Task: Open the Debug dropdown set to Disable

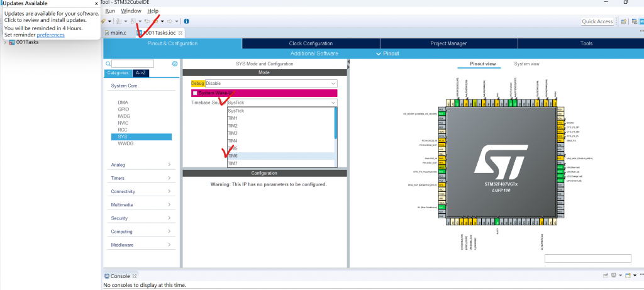Action: pyautogui.click(x=272, y=84)
